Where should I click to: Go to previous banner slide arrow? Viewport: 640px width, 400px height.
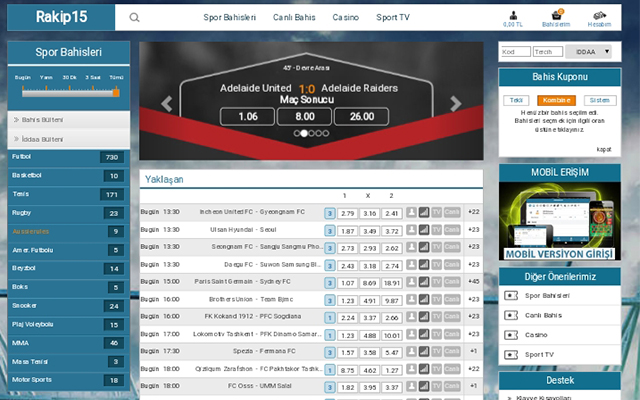pyautogui.click(x=167, y=102)
